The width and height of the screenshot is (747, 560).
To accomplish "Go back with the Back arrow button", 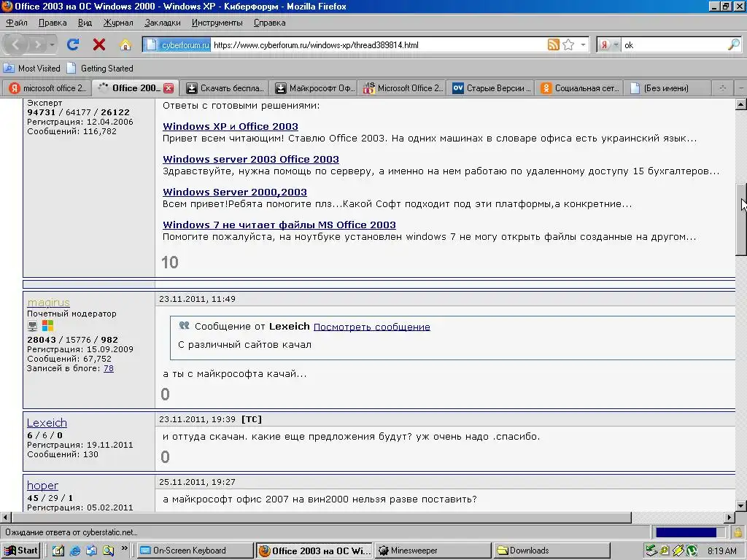I will pyautogui.click(x=15, y=44).
